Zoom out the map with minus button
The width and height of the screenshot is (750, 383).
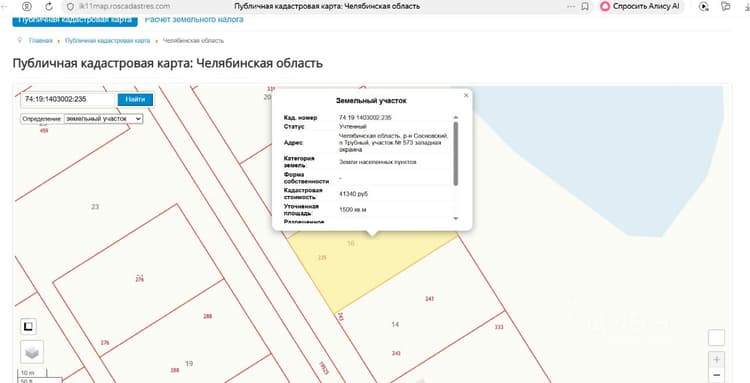coord(716,375)
